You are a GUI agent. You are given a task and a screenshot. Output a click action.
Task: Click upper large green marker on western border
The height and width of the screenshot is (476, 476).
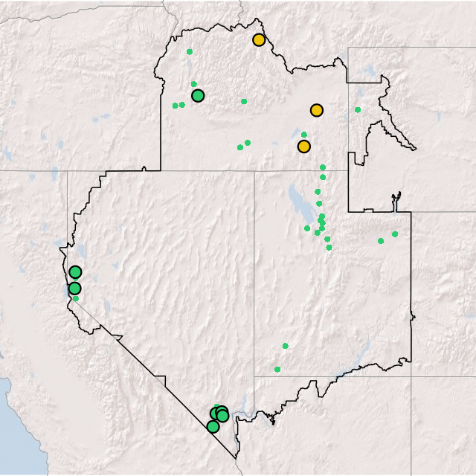click(x=75, y=272)
